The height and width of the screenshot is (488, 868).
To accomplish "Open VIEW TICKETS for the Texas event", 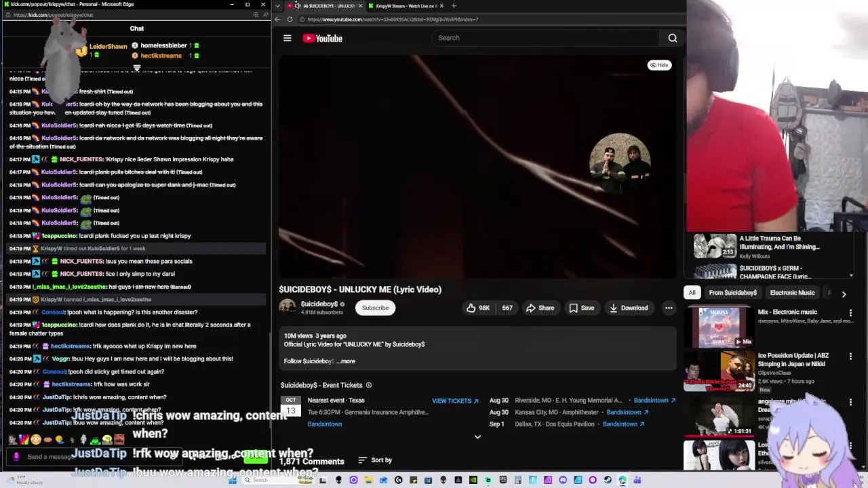I will tap(455, 401).
